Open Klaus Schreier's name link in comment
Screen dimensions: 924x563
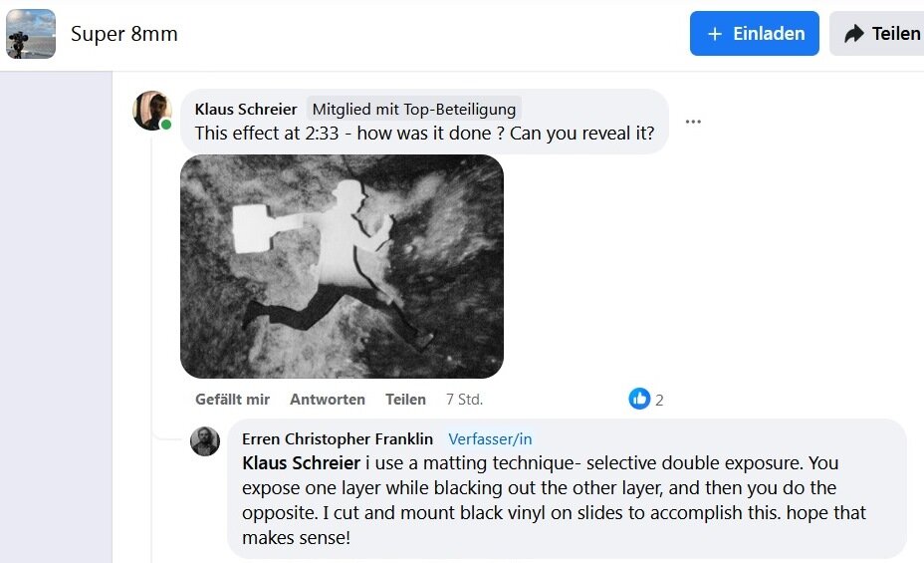click(x=246, y=109)
